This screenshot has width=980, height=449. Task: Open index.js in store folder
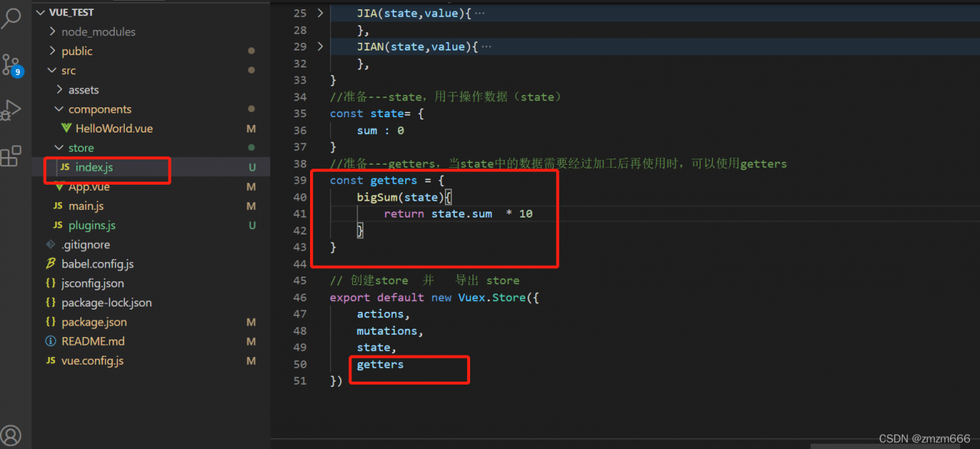pos(94,167)
